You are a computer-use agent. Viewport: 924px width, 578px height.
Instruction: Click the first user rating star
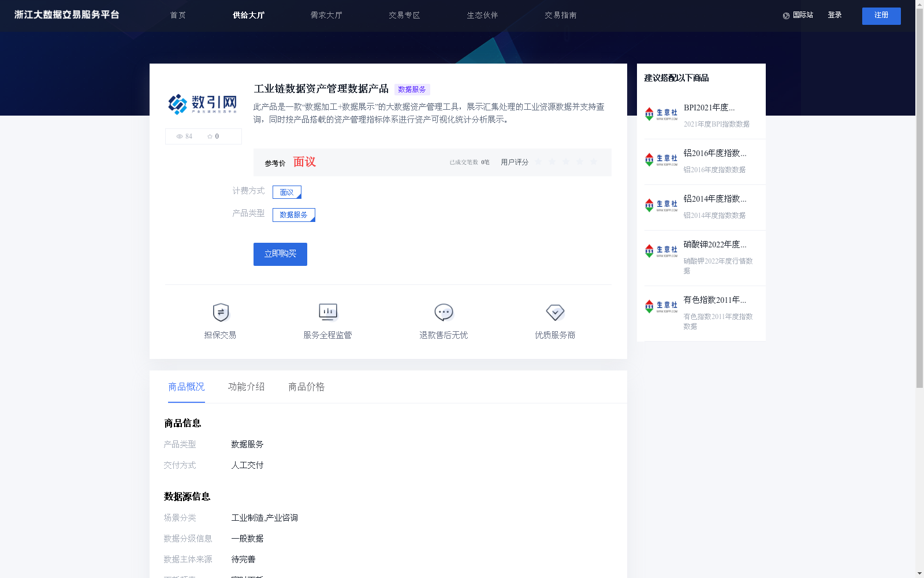pos(538,162)
